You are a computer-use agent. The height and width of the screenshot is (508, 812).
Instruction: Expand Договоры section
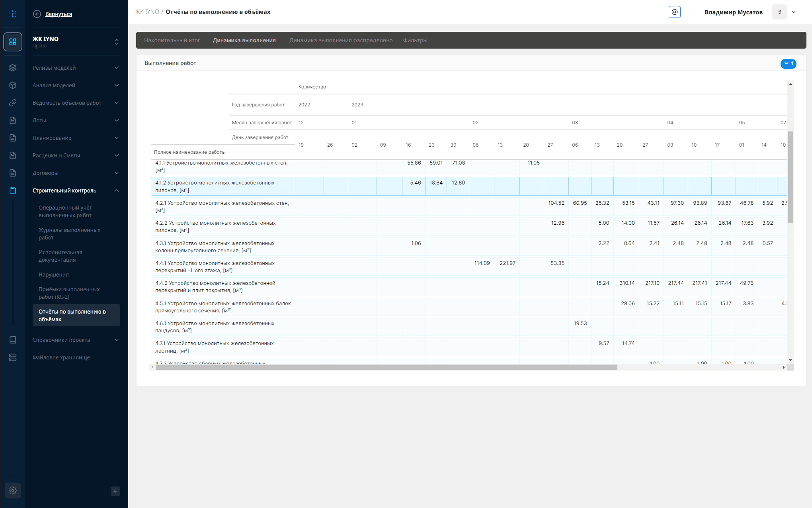tap(117, 173)
